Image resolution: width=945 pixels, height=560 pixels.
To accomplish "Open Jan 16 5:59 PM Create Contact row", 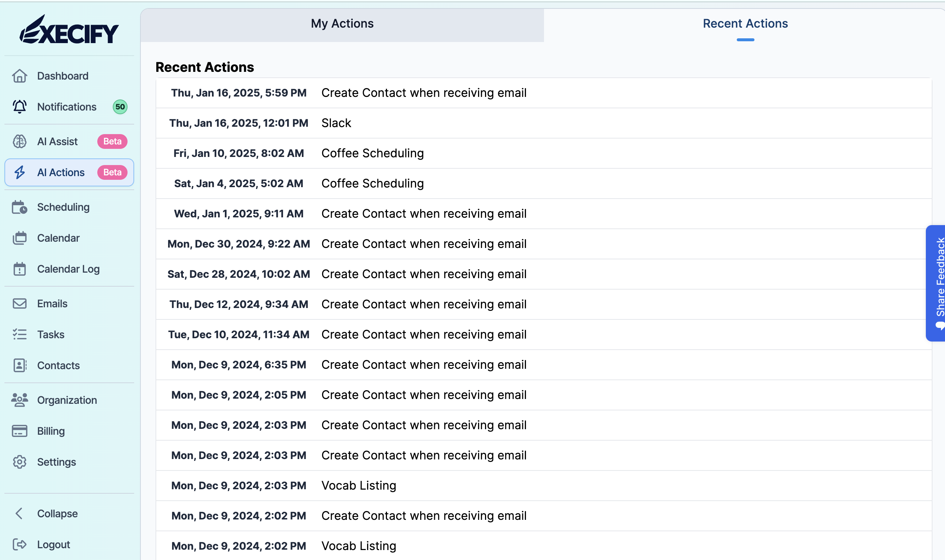I will point(544,93).
